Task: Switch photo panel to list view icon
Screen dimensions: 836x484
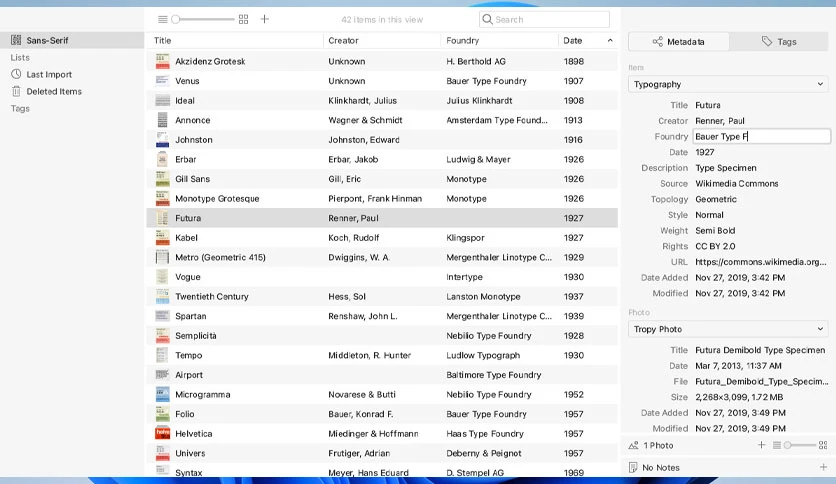Action: pyautogui.click(x=777, y=445)
